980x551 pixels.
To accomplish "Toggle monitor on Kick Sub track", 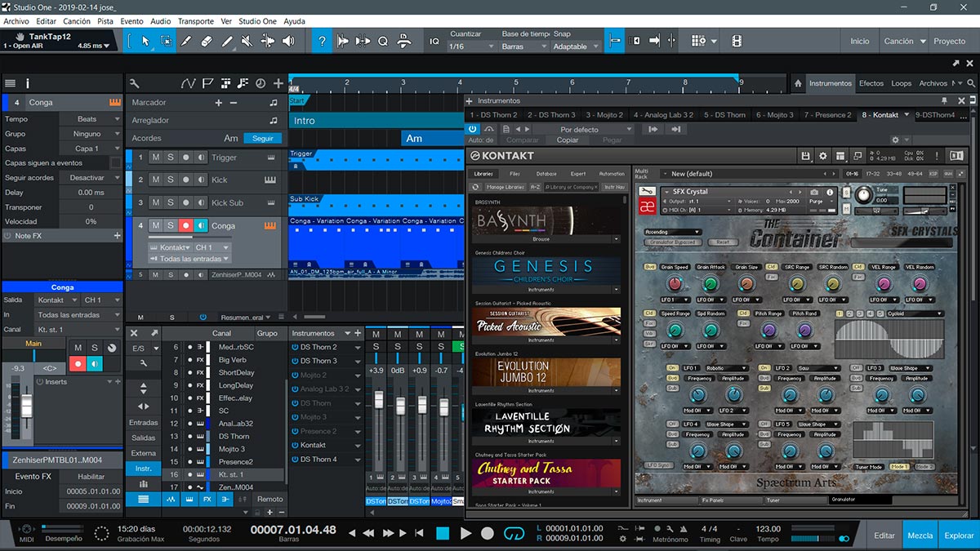I will (x=201, y=202).
